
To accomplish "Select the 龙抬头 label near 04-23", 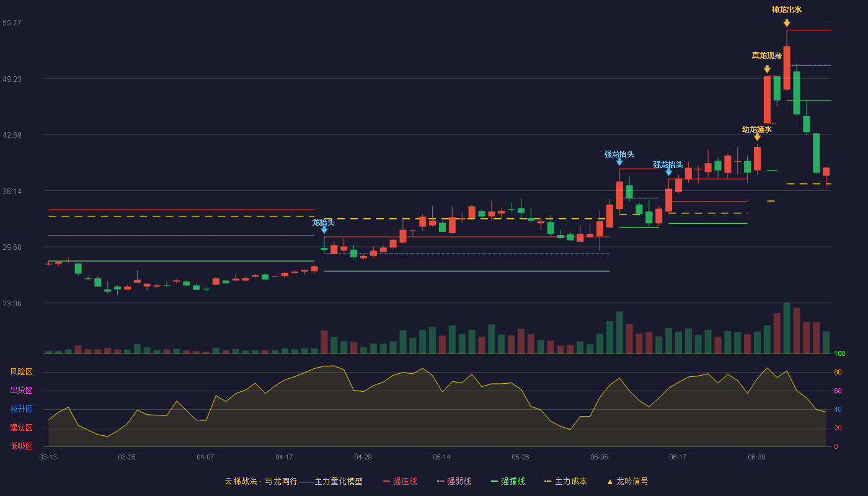I will [x=324, y=222].
